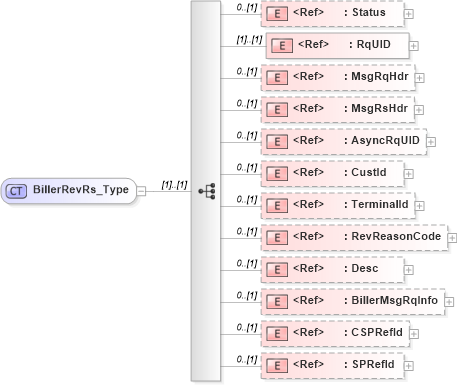Expand the BillerMsgRqInfo element
The height and width of the screenshot is (385, 457).
[x=449, y=302]
